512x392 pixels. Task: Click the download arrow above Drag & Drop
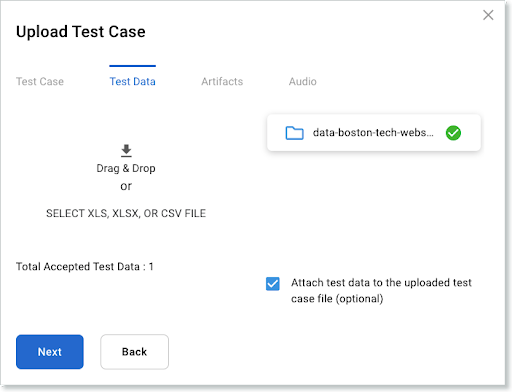tap(126, 151)
